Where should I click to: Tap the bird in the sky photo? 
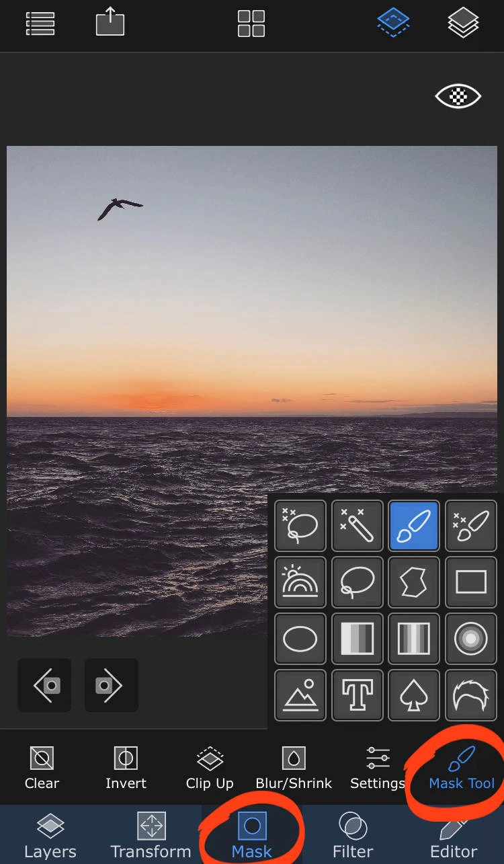120,208
